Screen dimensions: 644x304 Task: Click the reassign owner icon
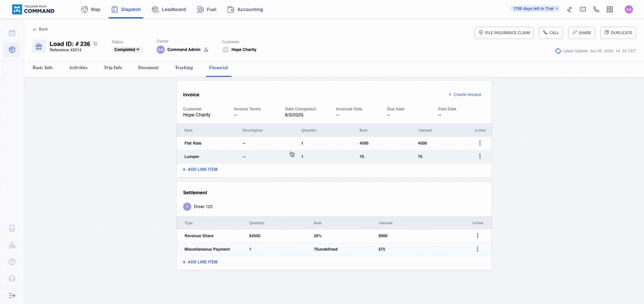(206, 50)
